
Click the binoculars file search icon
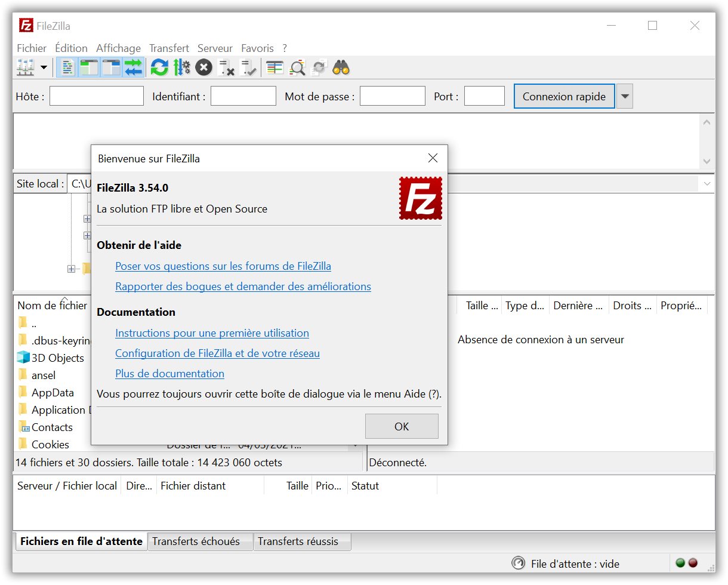click(341, 67)
